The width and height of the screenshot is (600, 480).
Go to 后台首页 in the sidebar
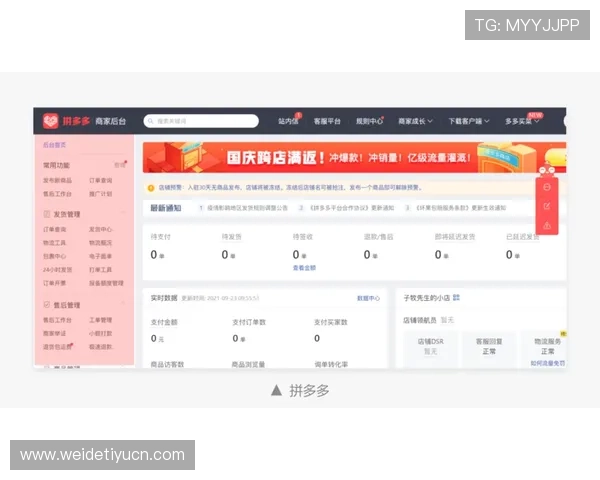54,145
